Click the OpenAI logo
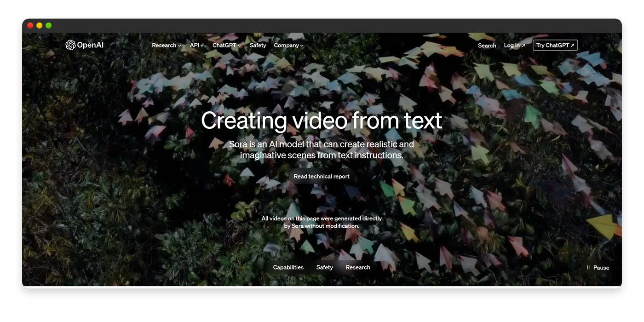This screenshot has width=644, height=322. click(84, 45)
